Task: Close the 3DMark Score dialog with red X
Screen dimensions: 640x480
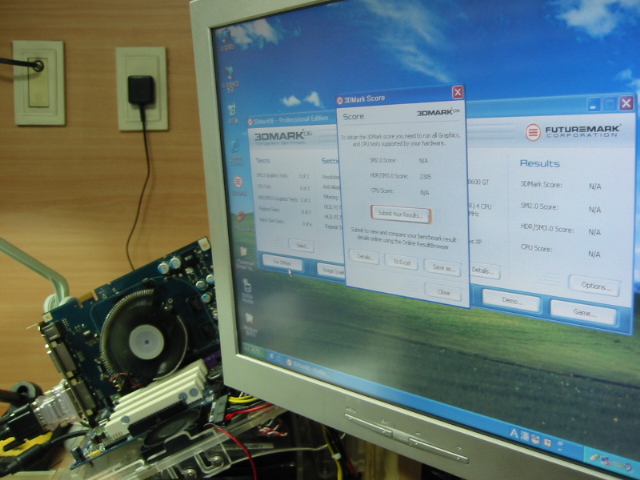Action: [457, 92]
